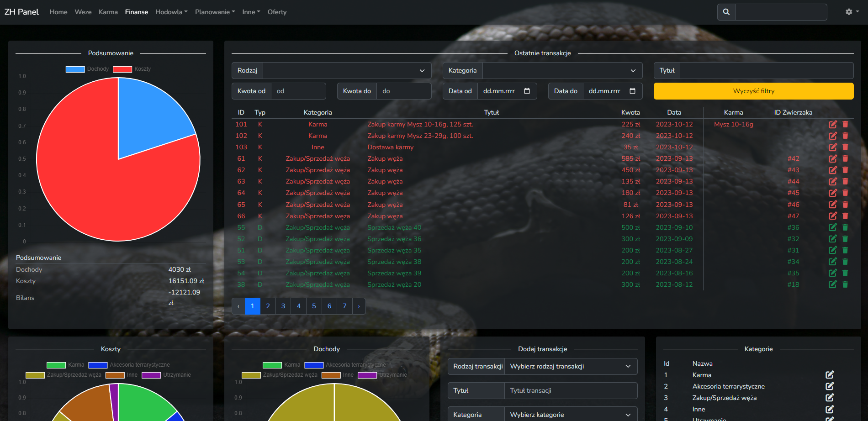Edit transaction 101 with pencil icon
868x421 pixels.
click(x=833, y=124)
